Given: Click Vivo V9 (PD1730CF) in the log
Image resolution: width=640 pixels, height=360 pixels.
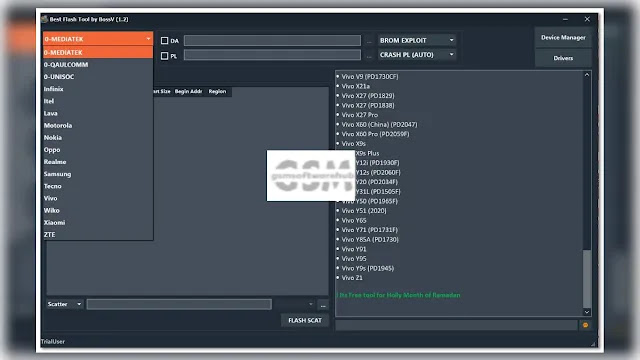Looking at the screenshot, I should click(370, 76).
